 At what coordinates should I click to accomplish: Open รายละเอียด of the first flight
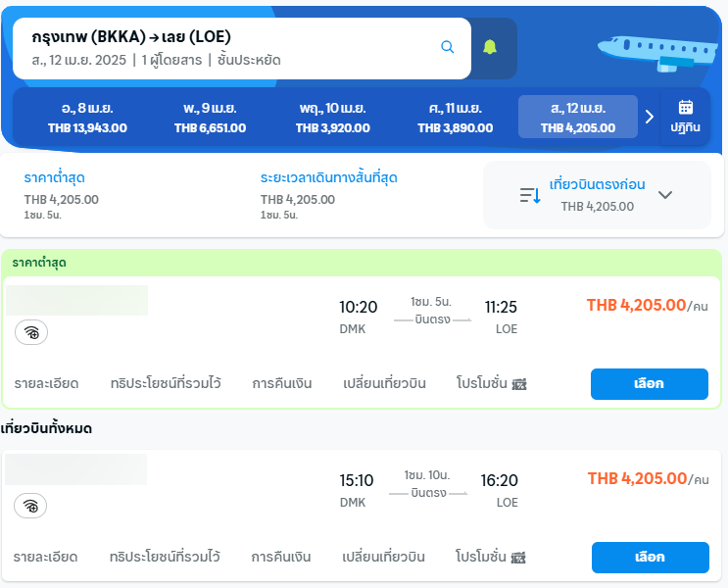(x=46, y=383)
